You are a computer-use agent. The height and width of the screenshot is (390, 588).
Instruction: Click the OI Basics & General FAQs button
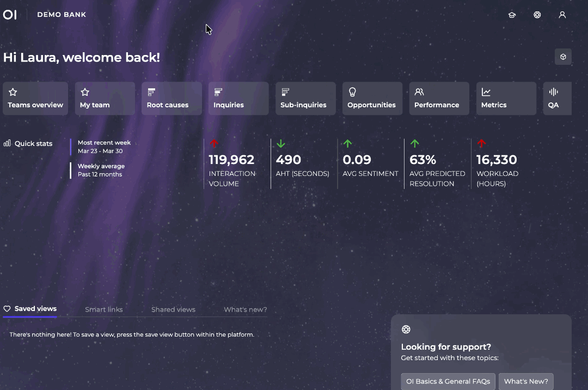448,381
